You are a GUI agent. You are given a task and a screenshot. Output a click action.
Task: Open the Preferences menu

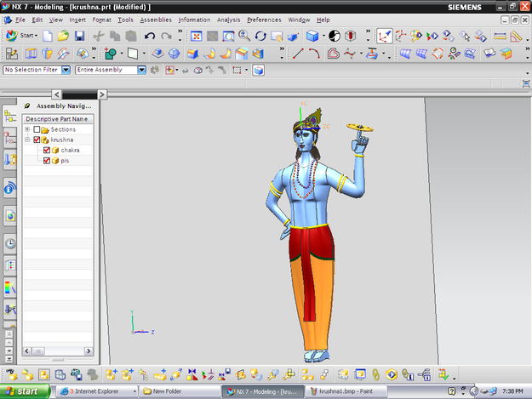tap(264, 20)
